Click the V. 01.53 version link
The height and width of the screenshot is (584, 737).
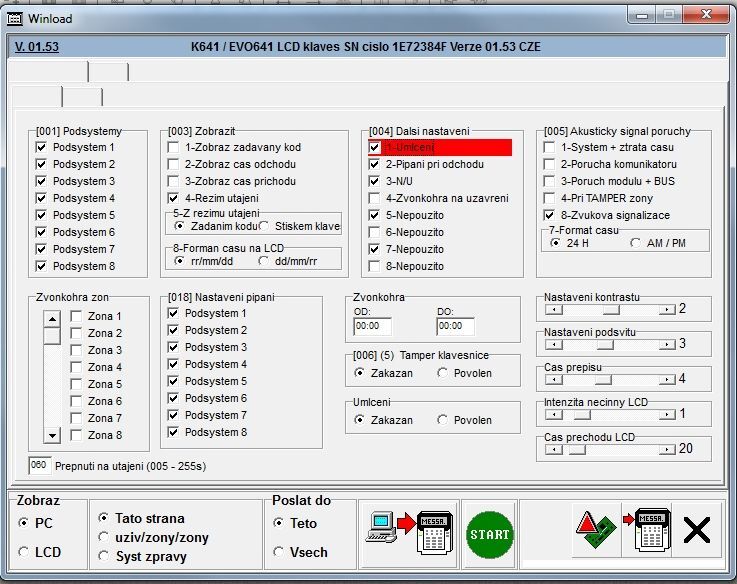[37, 47]
